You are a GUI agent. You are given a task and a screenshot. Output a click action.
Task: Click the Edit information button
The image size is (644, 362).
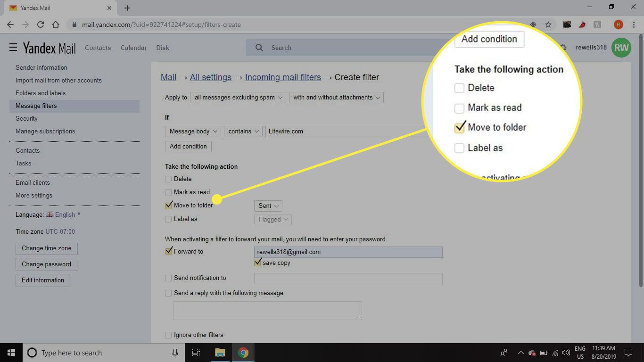pos(43,280)
